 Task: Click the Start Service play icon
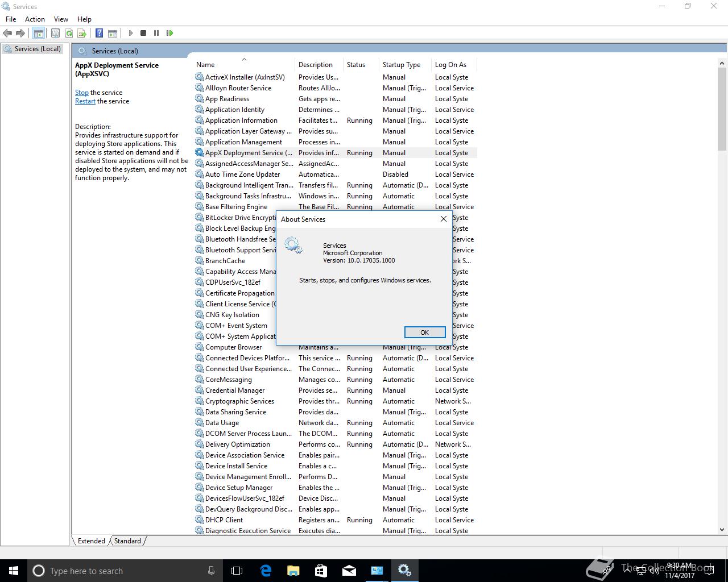click(x=130, y=33)
